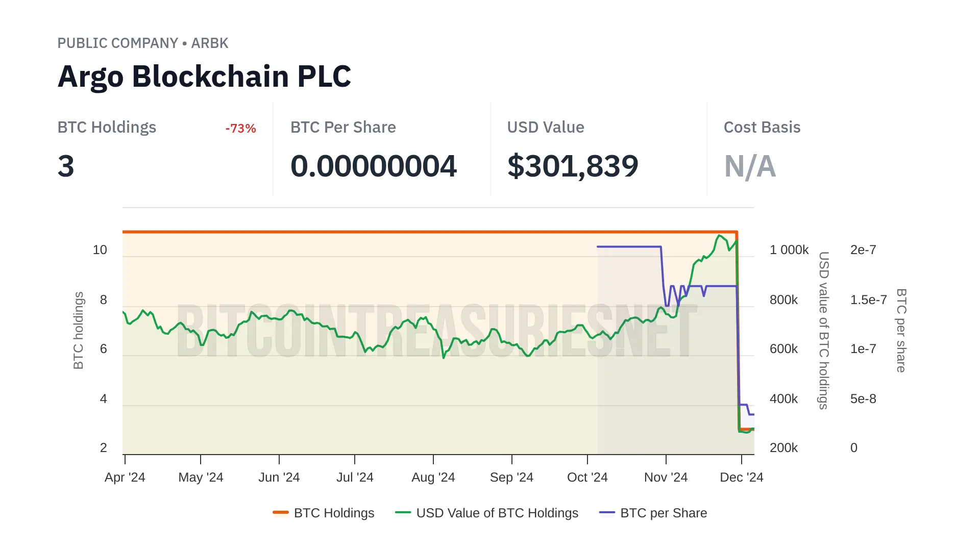Click the Apr '24 axis tick label

(x=125, y=478)
